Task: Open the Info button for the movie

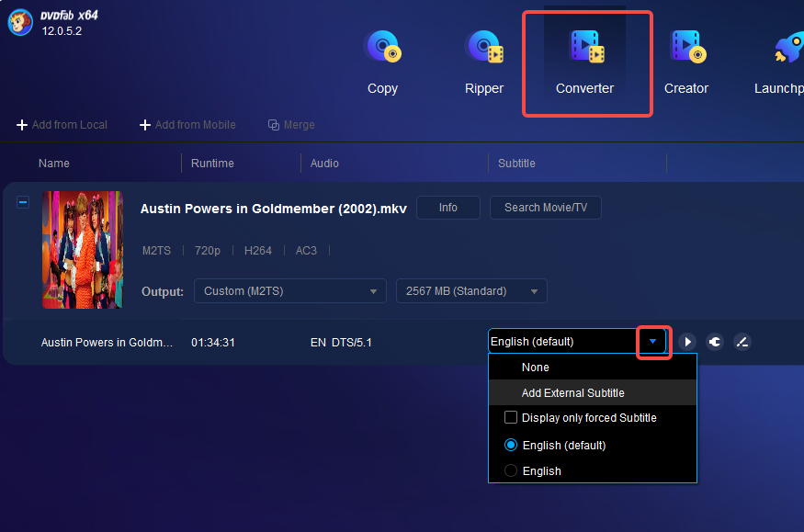Action: point(448,208)
